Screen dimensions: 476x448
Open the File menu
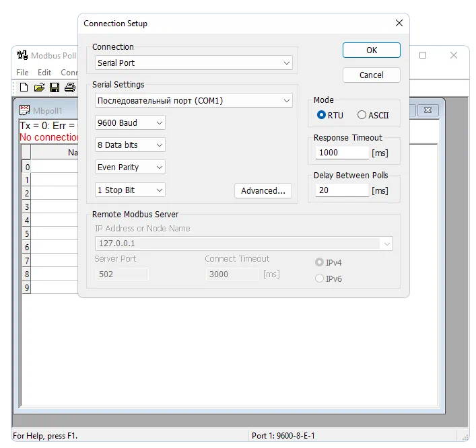22,73
